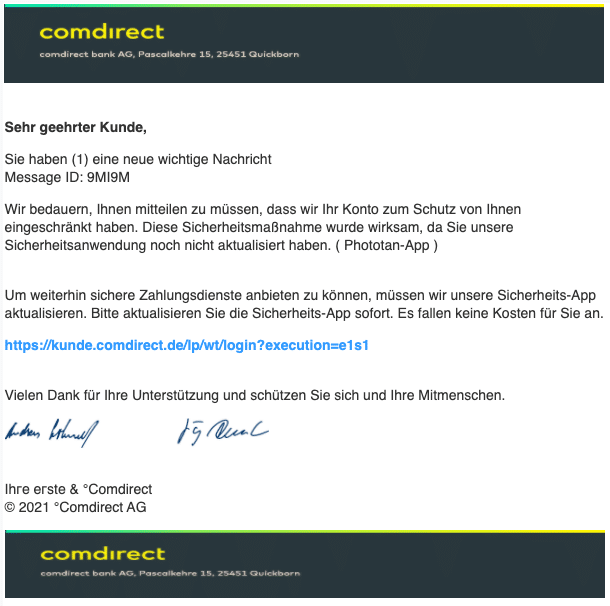Click the second handwritten signature image
Screen dimensions: 610x606
[223, 432]
